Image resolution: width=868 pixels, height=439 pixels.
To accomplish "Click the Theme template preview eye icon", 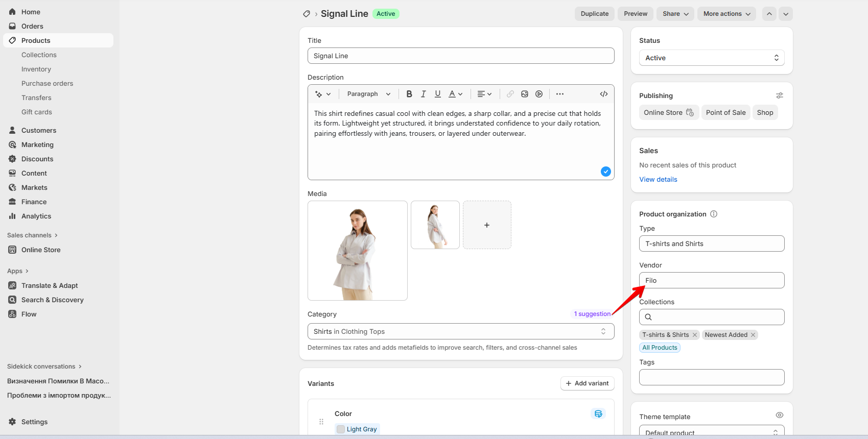I will [x=779, y=415].
